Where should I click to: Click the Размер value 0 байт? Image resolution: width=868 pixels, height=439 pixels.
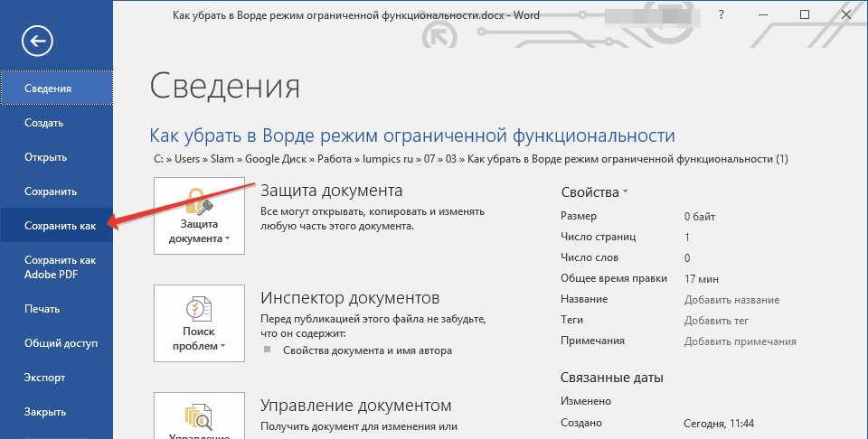click(700, 217)
